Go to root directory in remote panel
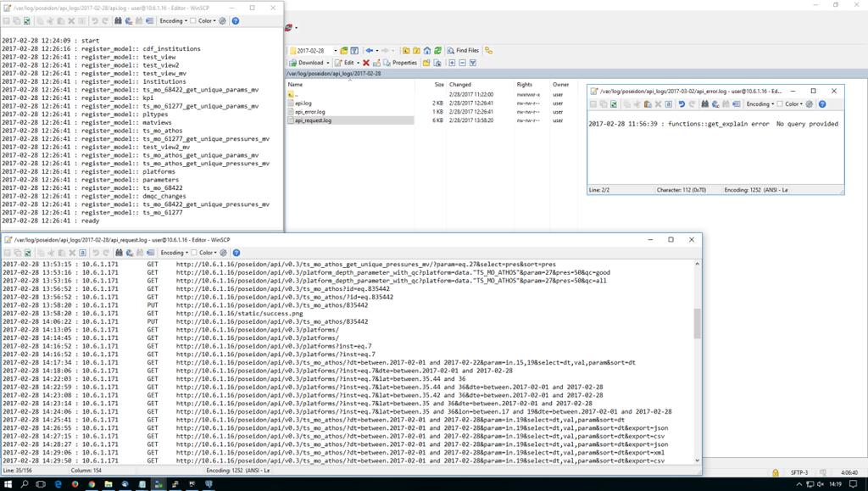The image size is (868, 491). pos(416,50)
